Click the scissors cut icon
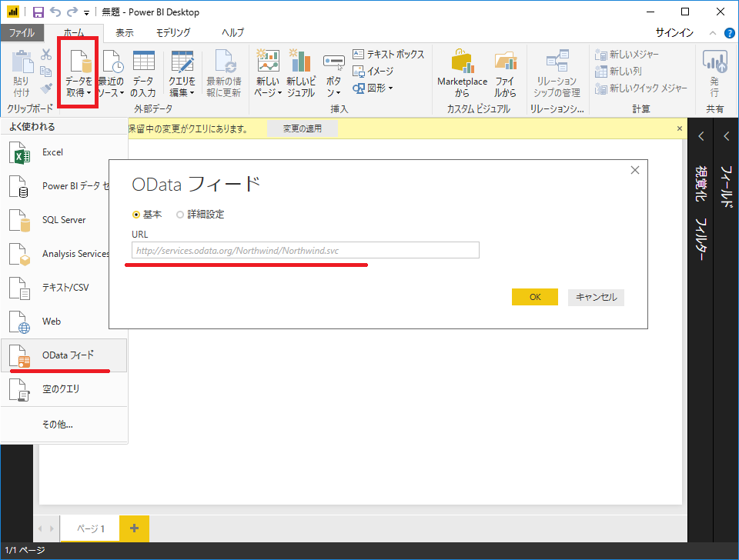Viewport: 739px width, 560px height. tap(46, 55)
